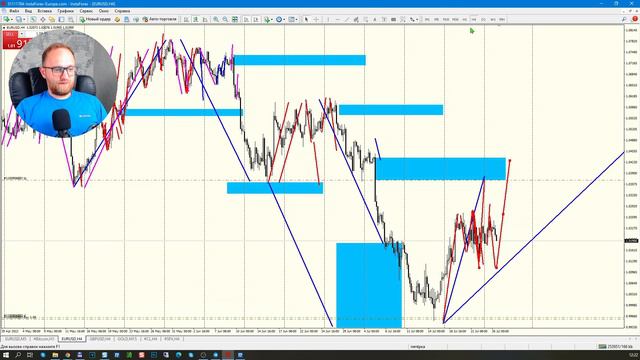Select the Trendline tool
The height and width of the screenshot is (360, 640).
347,19
